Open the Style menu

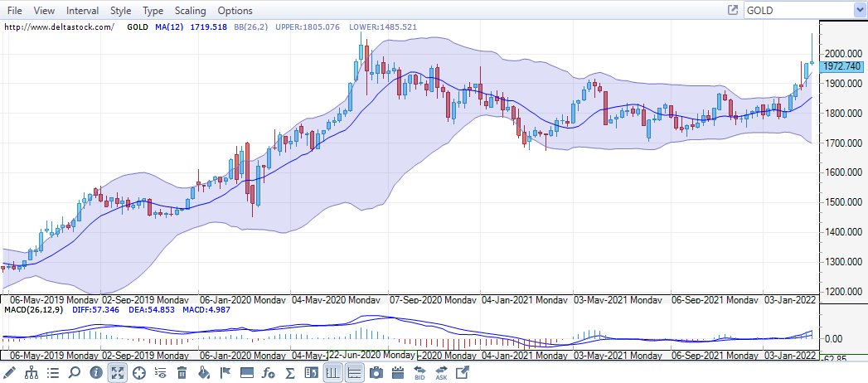[x=121, y=11]
